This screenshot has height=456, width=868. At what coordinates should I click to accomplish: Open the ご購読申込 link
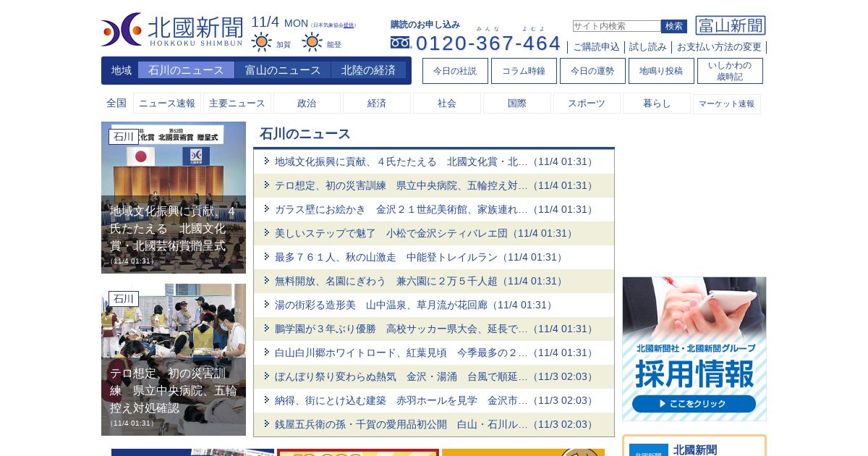tap(596, 47)
